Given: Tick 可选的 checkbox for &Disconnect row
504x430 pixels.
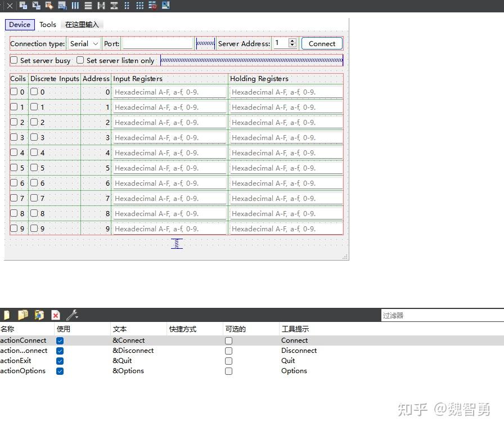Looking at the screenshot, I should (x=228, y=351).
